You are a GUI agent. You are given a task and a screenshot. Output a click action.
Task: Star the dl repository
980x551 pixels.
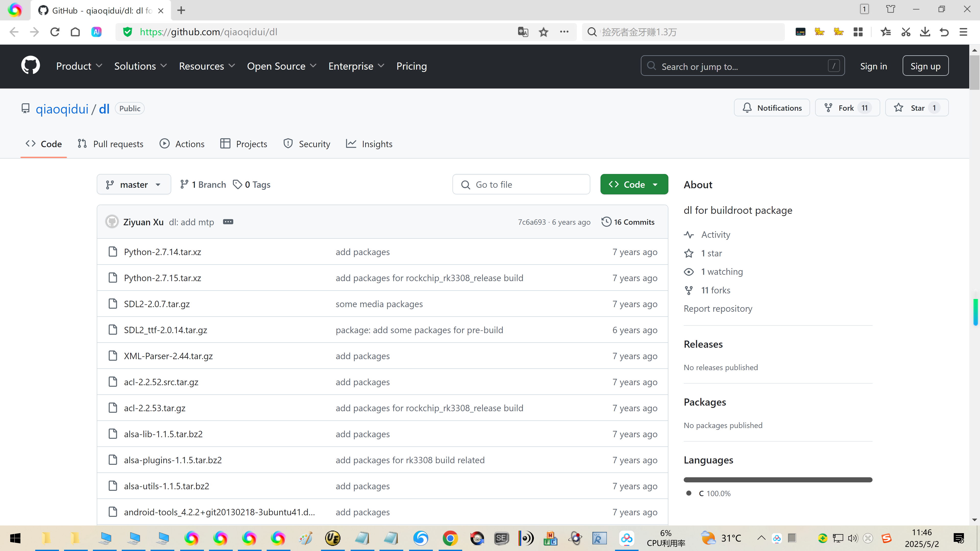(x=916, y=108)
